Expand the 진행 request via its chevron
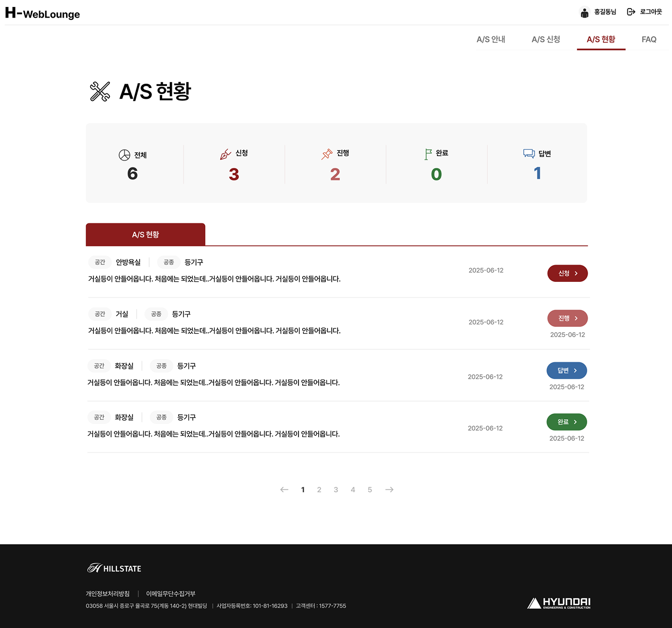672x628 pixels. tap(575, 318)
